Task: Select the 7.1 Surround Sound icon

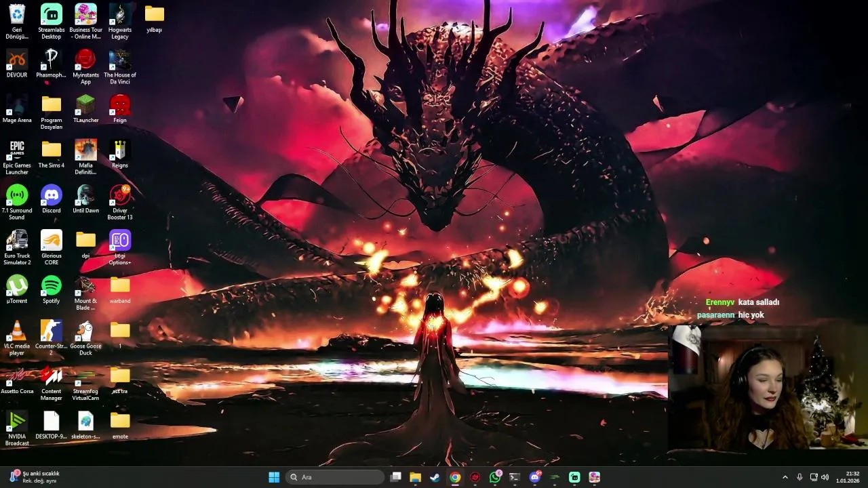Action: click(x=17, y=202)
